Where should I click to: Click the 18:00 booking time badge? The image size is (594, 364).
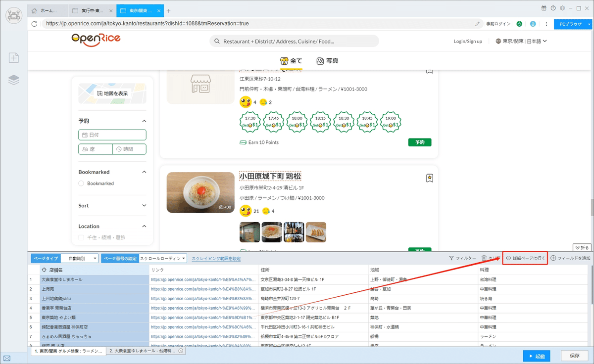(297, 122)
